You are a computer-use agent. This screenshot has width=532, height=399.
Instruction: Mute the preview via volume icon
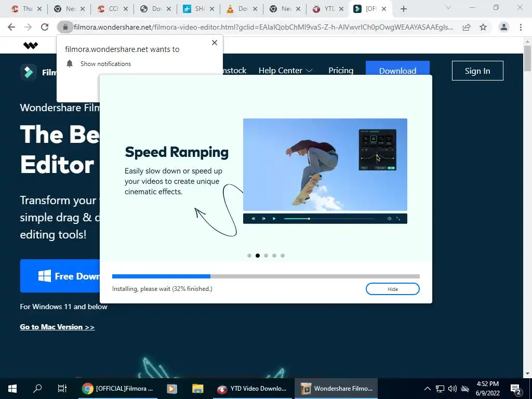[390, 219]
